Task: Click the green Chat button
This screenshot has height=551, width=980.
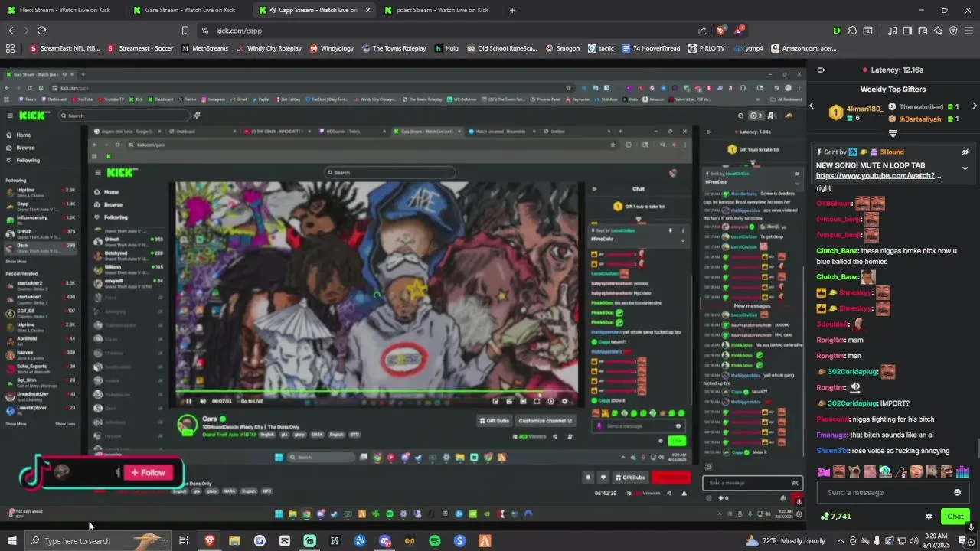Action: [955, 517]
